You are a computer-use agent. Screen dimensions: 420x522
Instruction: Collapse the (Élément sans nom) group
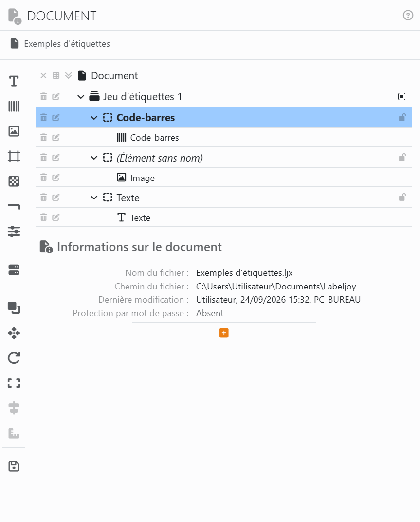[x=94, y=158]
